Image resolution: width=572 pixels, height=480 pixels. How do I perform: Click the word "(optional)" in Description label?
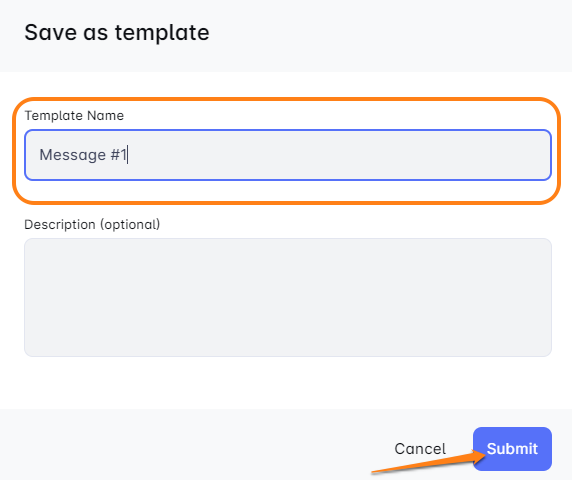(130, 224)
